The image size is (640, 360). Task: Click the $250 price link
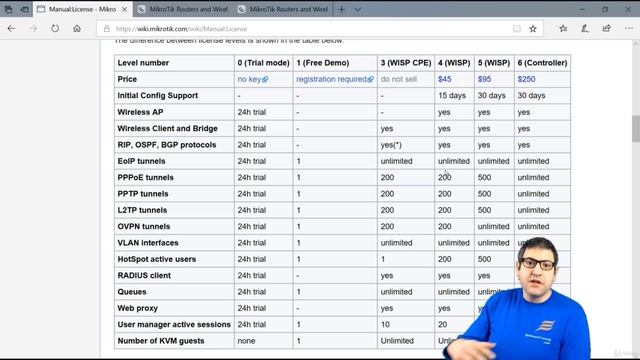coord(526,79)
